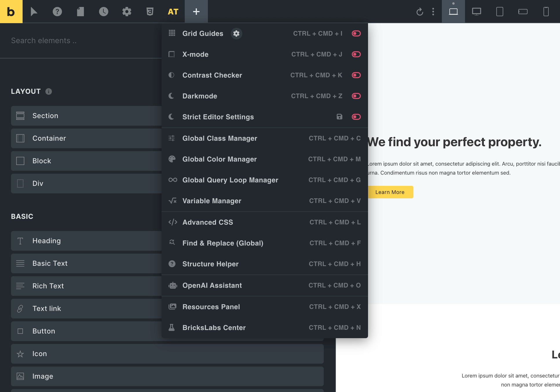Open Grid Guides settings gear

click(236, 34)
